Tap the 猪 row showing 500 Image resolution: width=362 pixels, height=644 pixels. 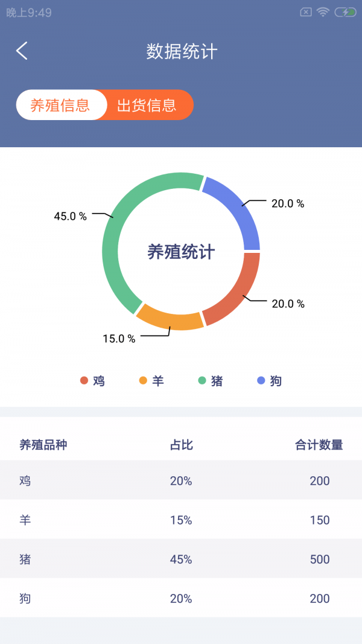(181, 559)
